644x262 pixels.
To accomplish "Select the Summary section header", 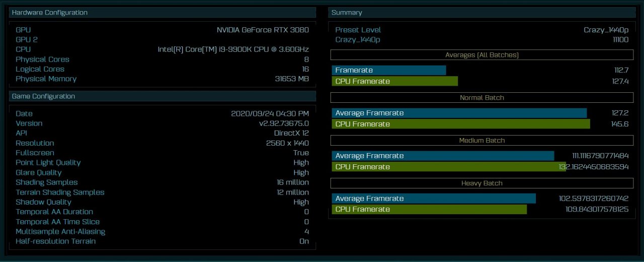I will pos(481,13).
